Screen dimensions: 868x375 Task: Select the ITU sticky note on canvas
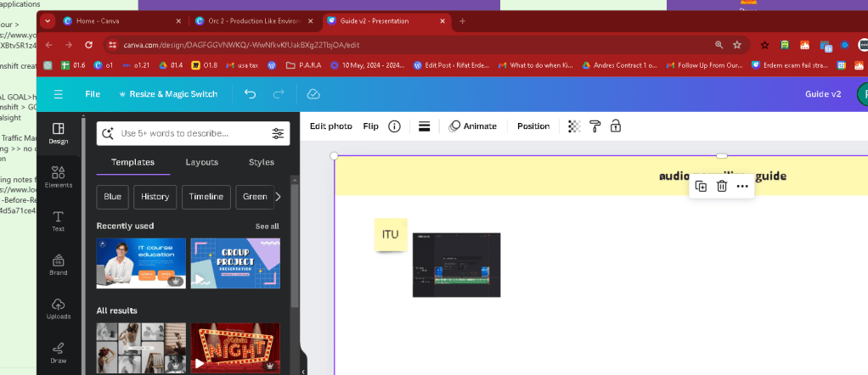tap(391, 234)
